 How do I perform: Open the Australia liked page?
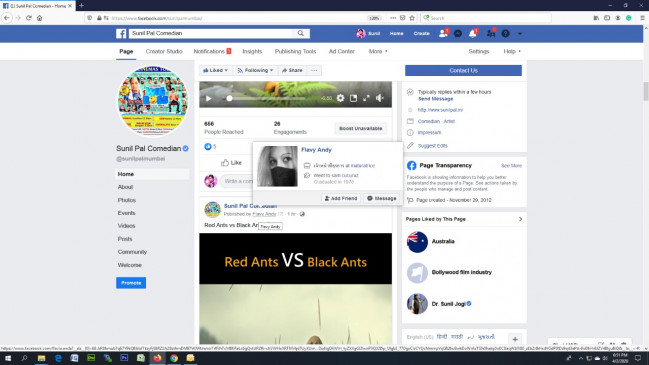[443, 242]
